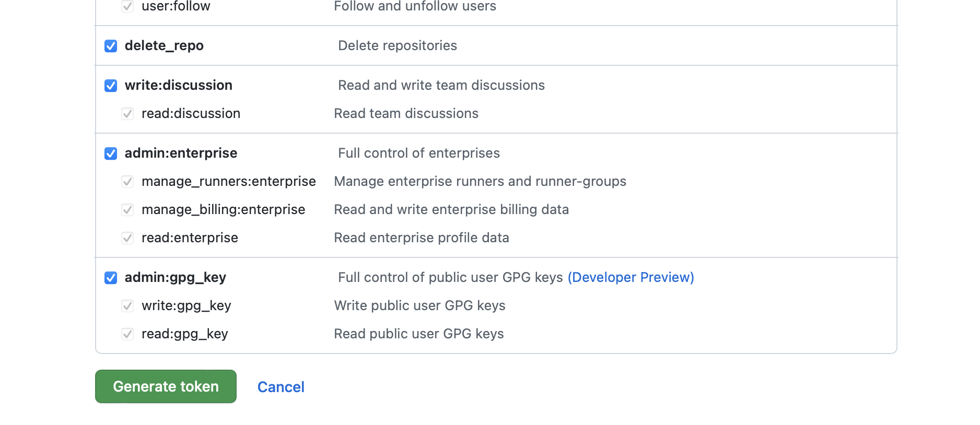Click the delete_repo scope label
This screenshot has width=980, height=425.
click(x=164, y=46)
